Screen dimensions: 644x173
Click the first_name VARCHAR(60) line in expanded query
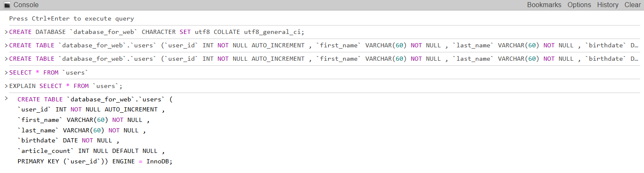[x=83, y=120]
